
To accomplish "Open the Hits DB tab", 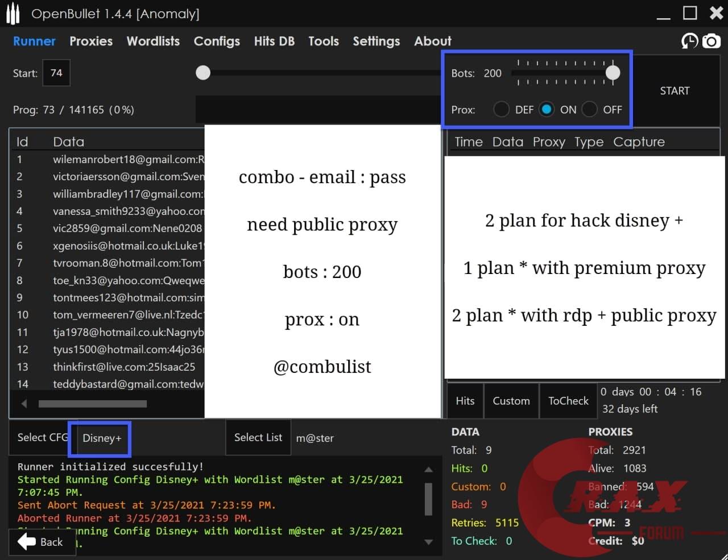I will pos(274,41).
